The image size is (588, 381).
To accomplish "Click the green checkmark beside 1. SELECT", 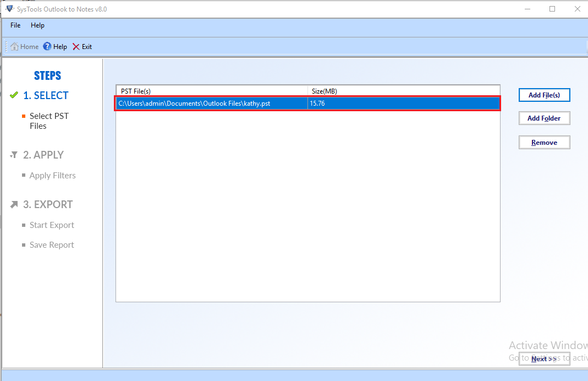I will tap(14, 95).
